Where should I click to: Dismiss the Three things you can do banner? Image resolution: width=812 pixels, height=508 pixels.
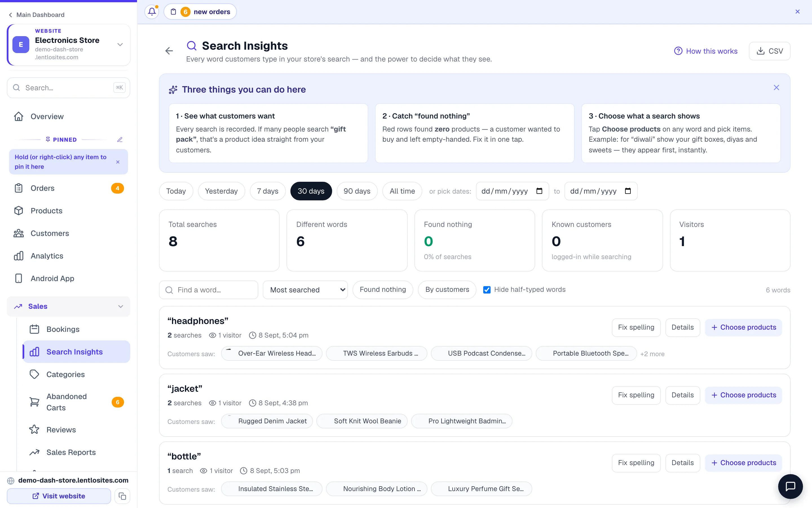776,88
